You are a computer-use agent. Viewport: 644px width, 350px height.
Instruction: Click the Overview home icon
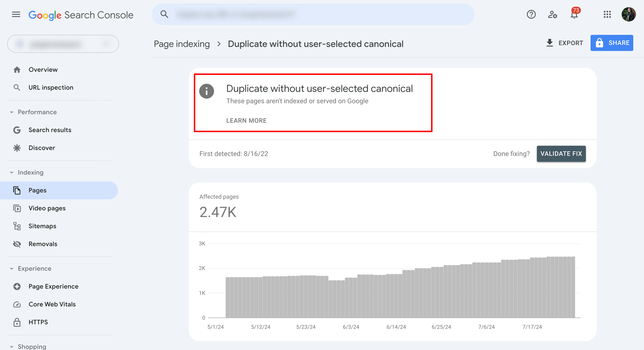pyautogui.click(x=17, y=70)
